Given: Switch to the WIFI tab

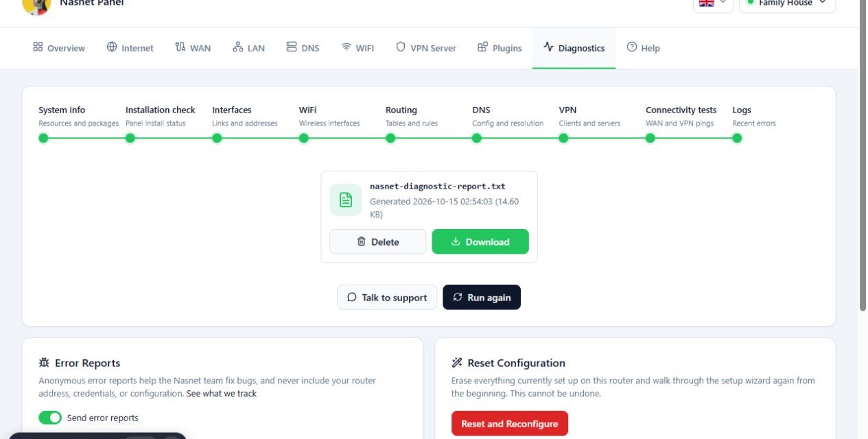Looking at the screenshot, I should (x=357, y=48).
